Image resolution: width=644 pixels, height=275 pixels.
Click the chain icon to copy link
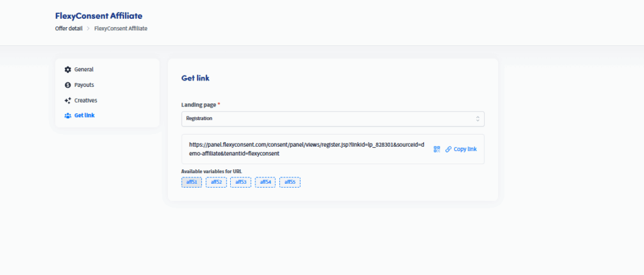point(448,149)
